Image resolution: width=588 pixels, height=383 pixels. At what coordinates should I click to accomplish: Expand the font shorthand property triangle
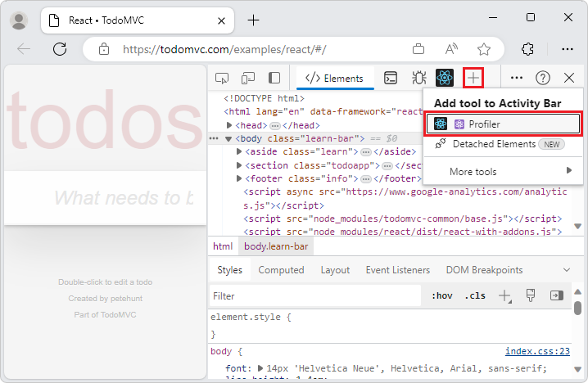tap(260, 368)
